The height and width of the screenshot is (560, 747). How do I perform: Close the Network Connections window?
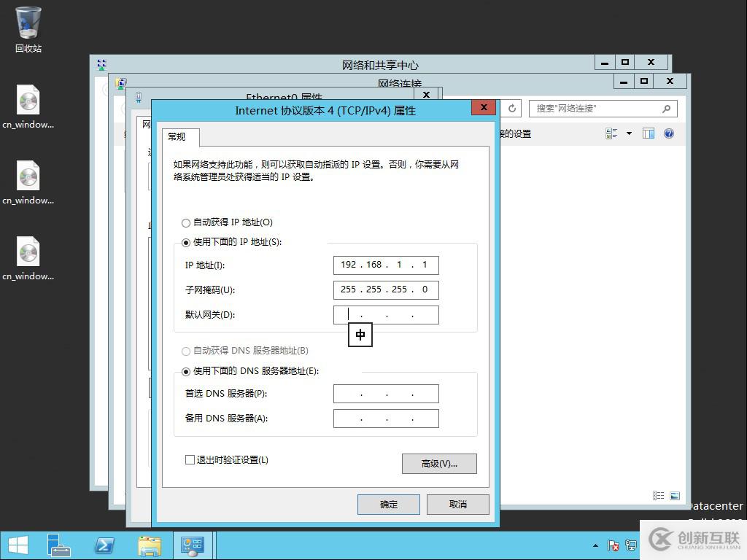[670, 81]
